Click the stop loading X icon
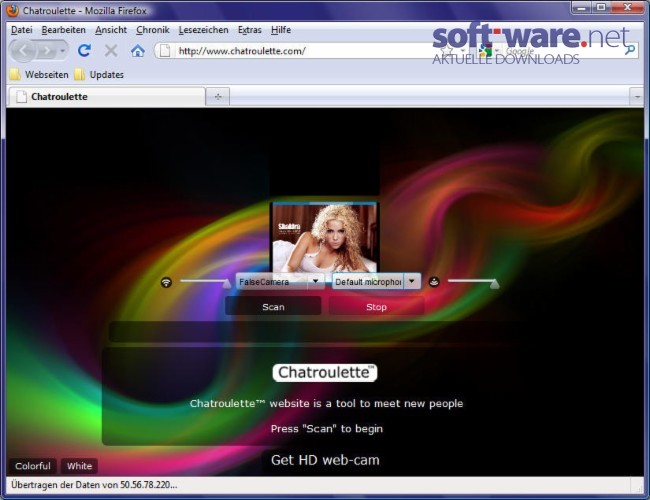The width and height of the screenshot is (650, 500). point(111,51)
